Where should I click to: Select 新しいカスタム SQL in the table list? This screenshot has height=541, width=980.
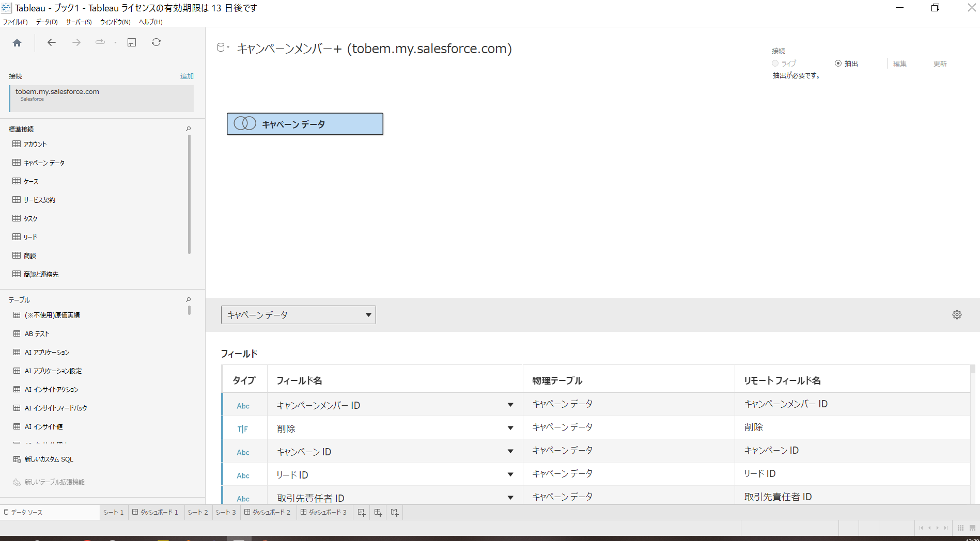pyautogui.click(x=49, y=459)
